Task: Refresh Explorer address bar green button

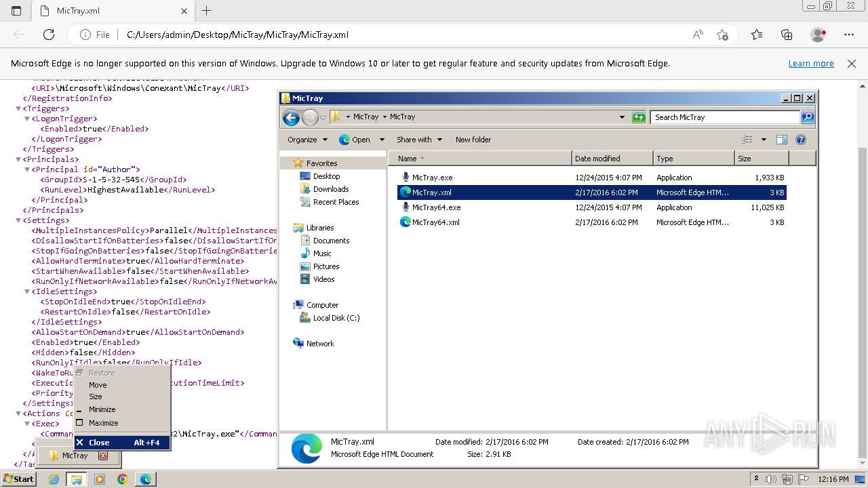Action: click(639, 117)
